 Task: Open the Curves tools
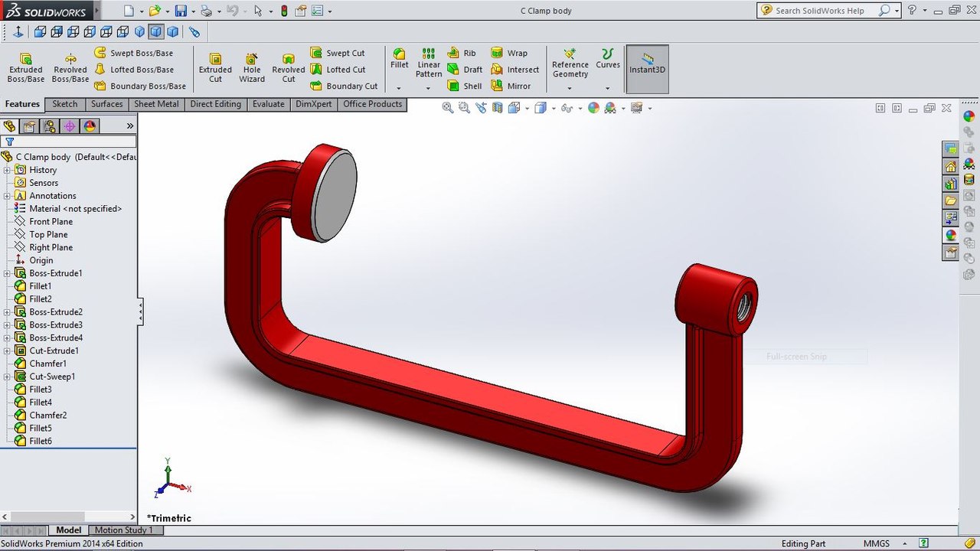coord(608,59)
